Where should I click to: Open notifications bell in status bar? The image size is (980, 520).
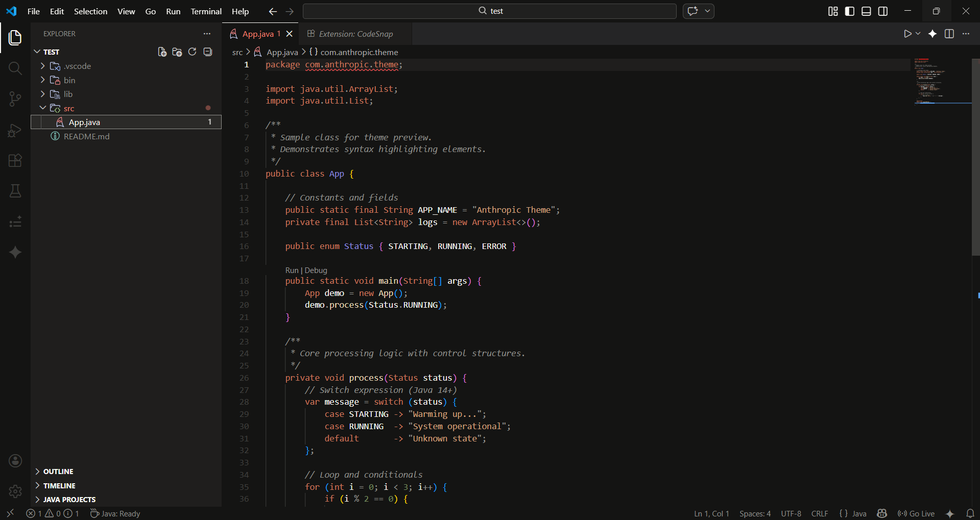[970, 513]
